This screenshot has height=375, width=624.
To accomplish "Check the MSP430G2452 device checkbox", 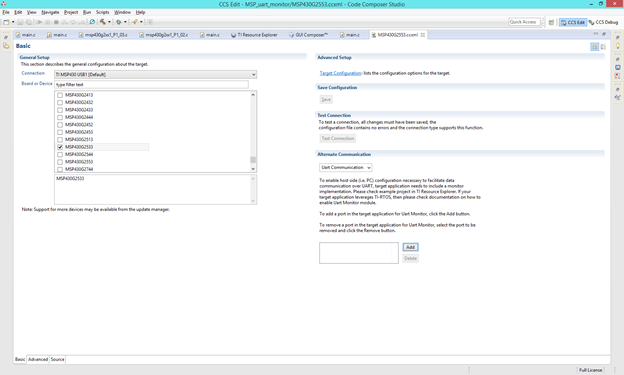I will point(60,125).
